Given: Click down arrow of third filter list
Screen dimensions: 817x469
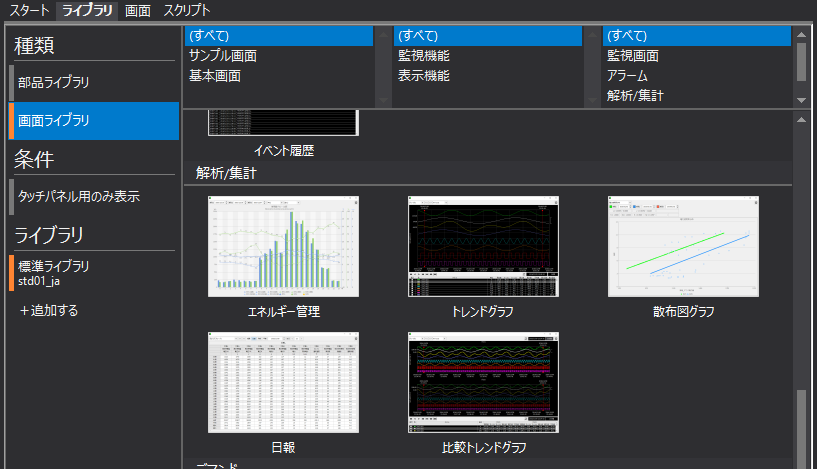Looking at the screenshot, I should tap(801, 100).
